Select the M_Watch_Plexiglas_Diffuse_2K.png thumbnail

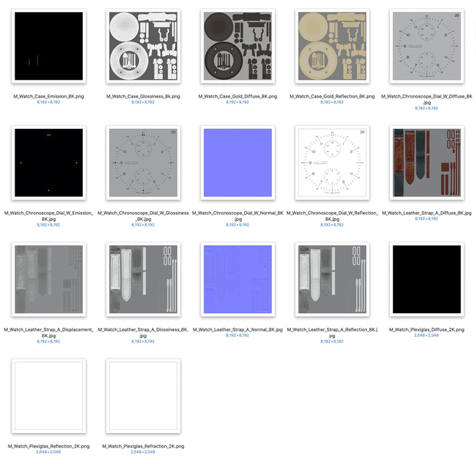[x=427, y=279]
